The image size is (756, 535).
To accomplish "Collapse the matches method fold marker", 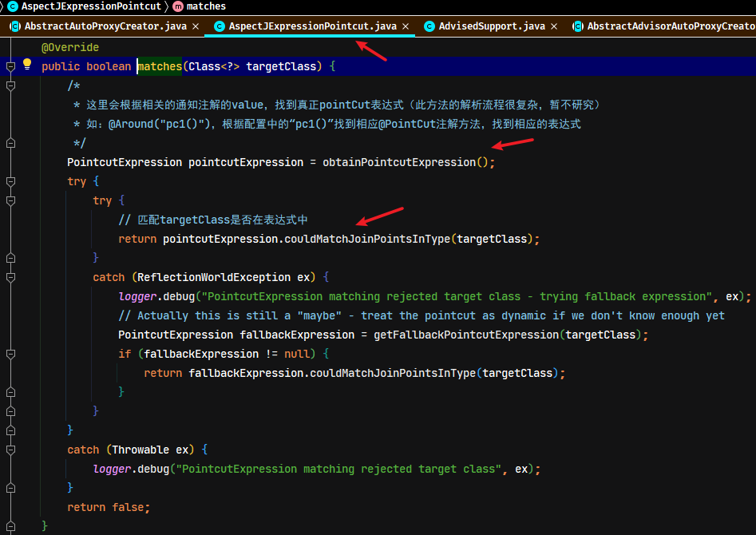I will tap(10, 66).
